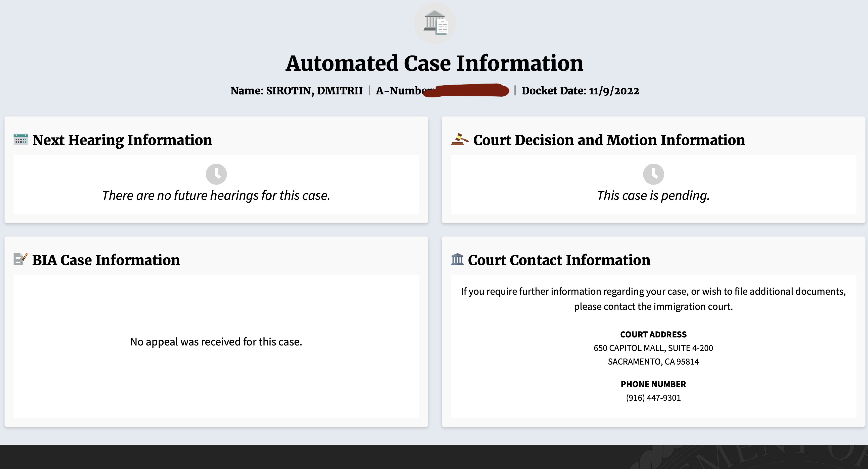Click the clock icon above case is pending
This screenshot has width=868, height=469.
click(653, 174)
